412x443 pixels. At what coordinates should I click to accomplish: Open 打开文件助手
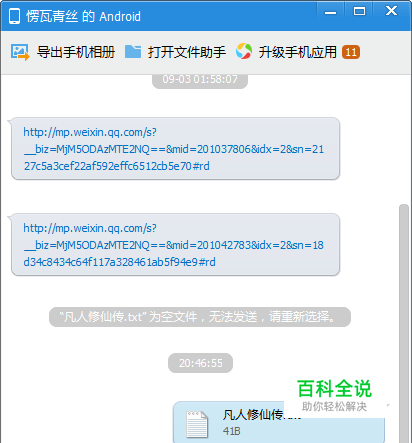coord(187,52)
